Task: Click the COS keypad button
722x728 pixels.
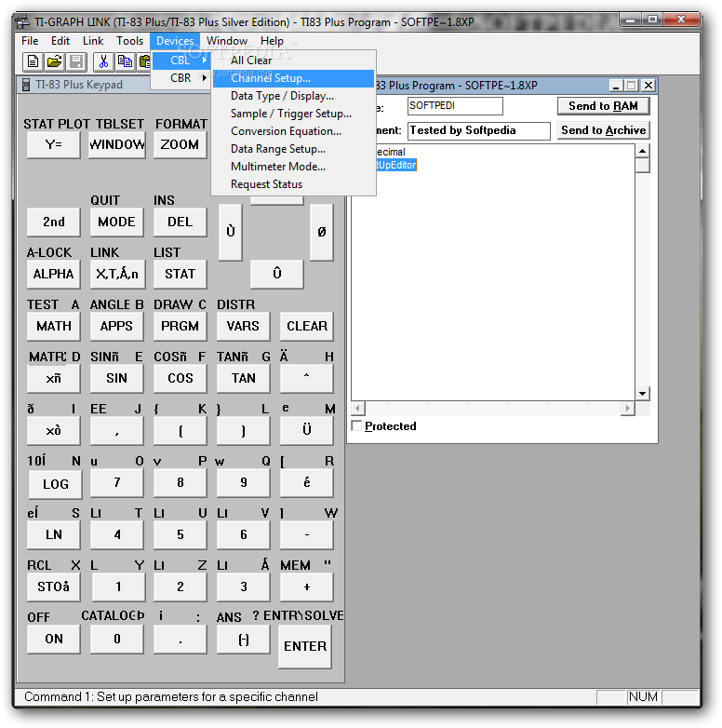Action: tap(180, 378)
